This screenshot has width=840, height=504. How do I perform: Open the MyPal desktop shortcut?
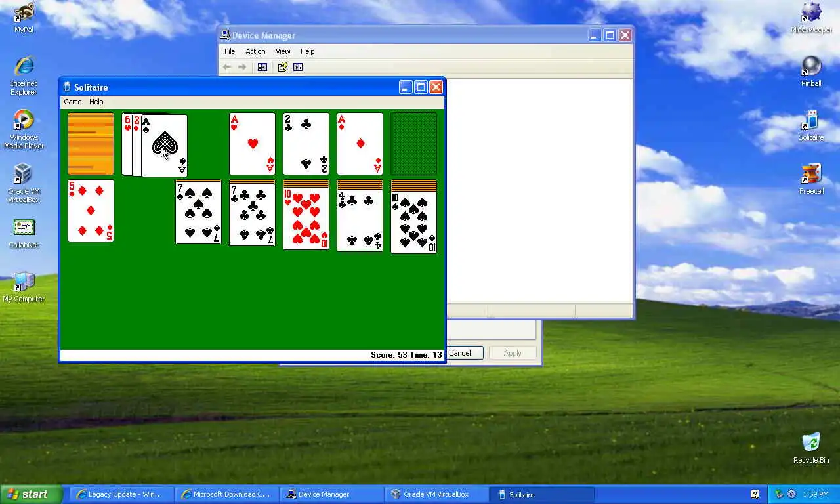24,18
